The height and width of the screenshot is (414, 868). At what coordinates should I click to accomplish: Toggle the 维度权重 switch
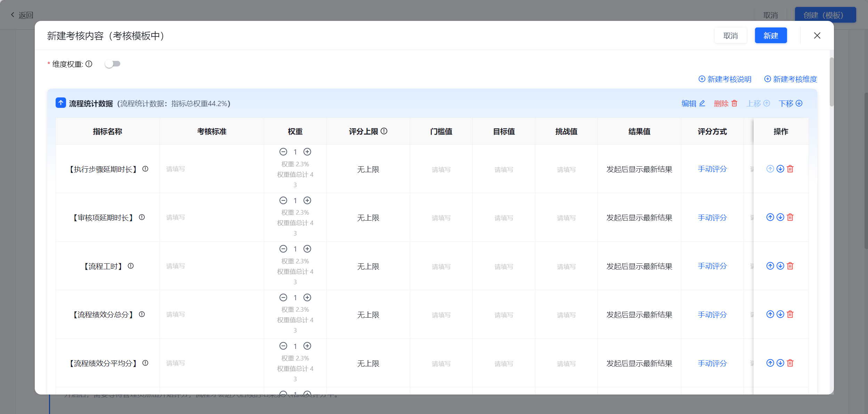[113, 64]
